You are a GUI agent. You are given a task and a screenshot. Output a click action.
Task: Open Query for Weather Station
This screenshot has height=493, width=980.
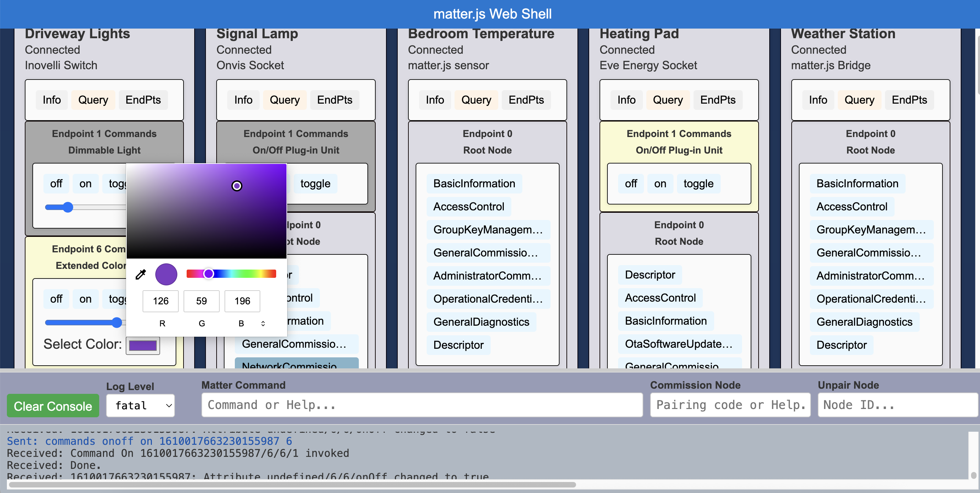(859, 100)
